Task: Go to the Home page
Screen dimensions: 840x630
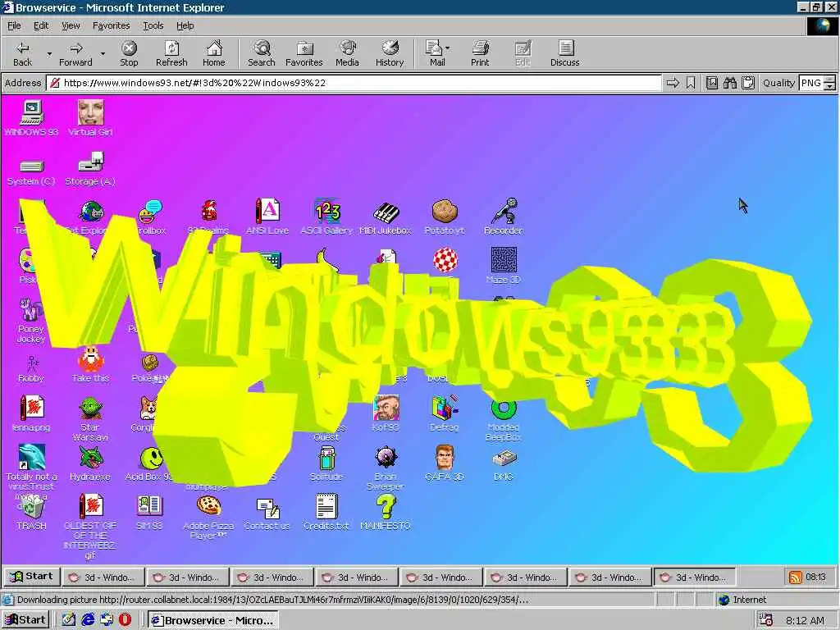Action: pos(214,53)
